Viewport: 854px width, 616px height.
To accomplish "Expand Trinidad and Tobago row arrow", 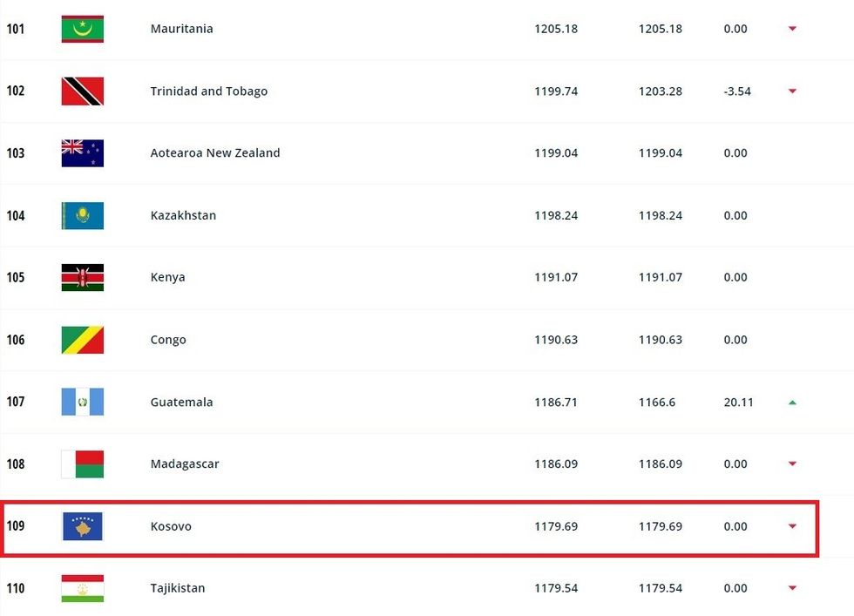I will pos(792,91).
